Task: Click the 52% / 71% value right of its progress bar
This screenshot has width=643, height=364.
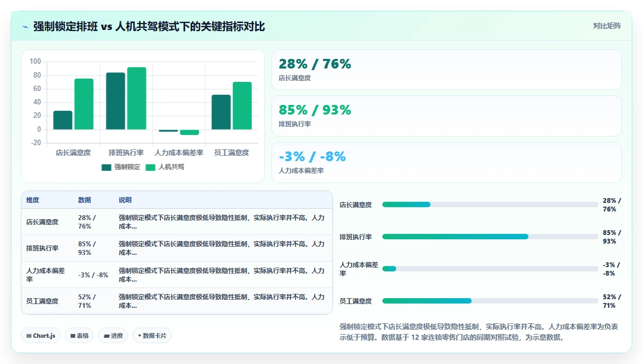Action: [612, 301]
